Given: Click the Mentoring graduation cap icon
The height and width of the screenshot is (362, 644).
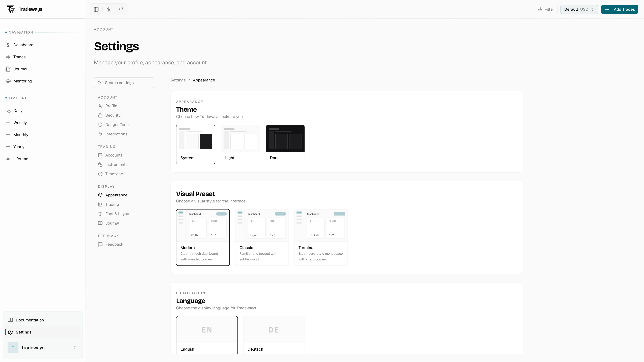Looking at the screenshot, I should (x=8, y=81).
